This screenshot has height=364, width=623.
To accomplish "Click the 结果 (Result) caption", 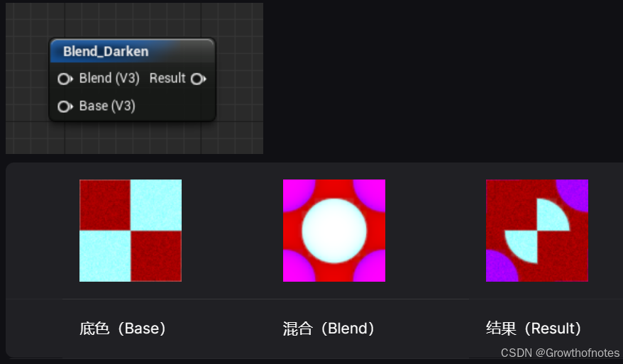I will 534,329.
